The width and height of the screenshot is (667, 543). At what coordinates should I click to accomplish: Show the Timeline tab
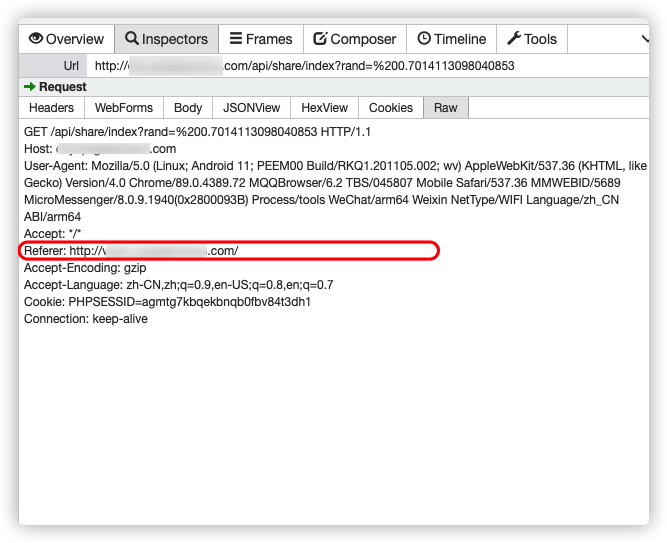pyautogui.click(x=451, y=39)
